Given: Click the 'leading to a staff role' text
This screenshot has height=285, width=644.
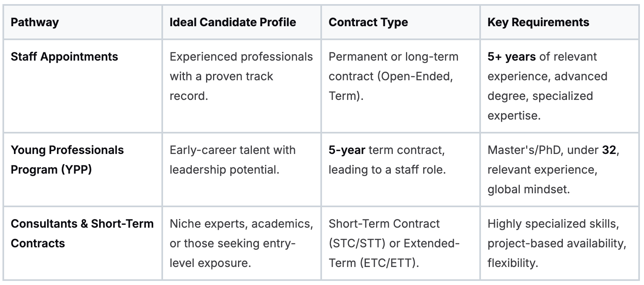Looking at the screenshot, I should pos(387,170).
